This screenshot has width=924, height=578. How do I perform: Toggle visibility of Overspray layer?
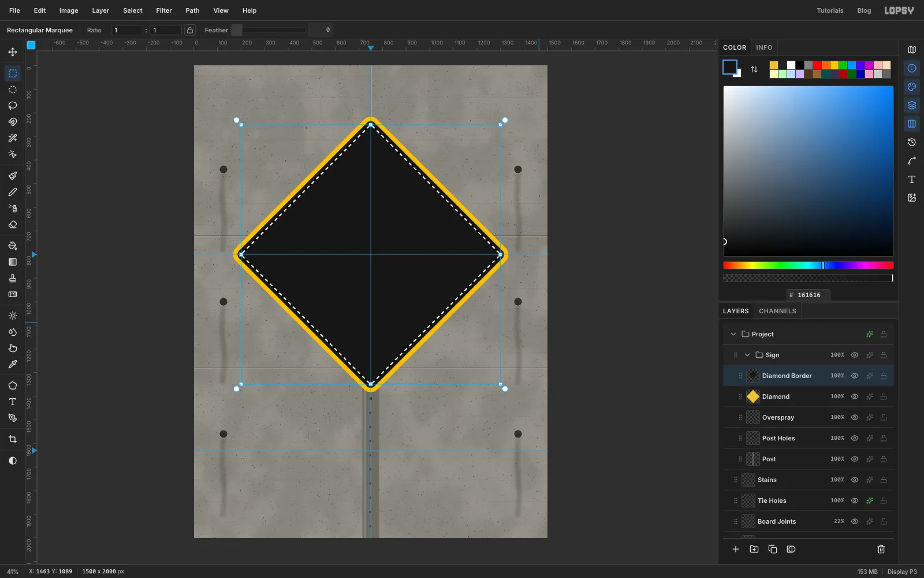[x=855, y=417]
